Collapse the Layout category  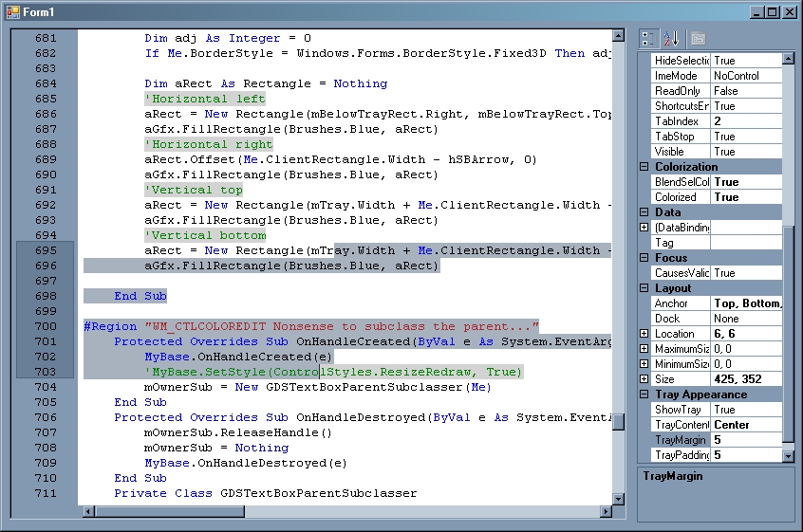[x=644, y=288]
